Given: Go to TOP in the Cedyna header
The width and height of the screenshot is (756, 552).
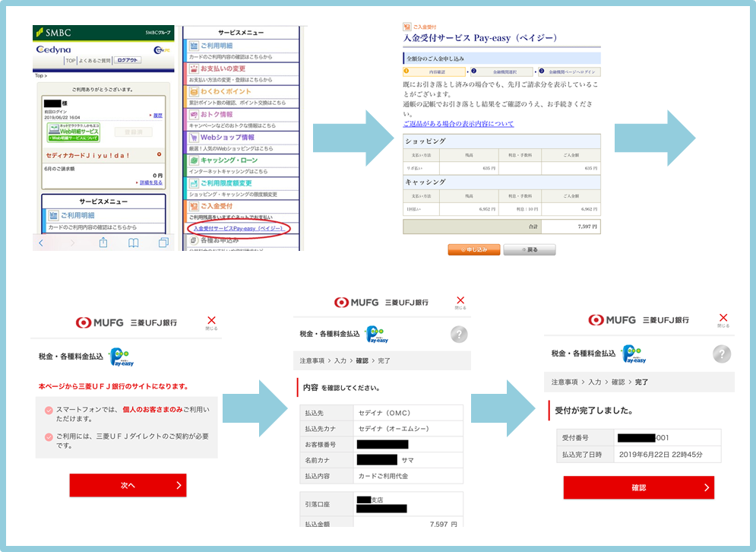Looking at the screenshot, I should pyautogui.click(x=71, y=60).
